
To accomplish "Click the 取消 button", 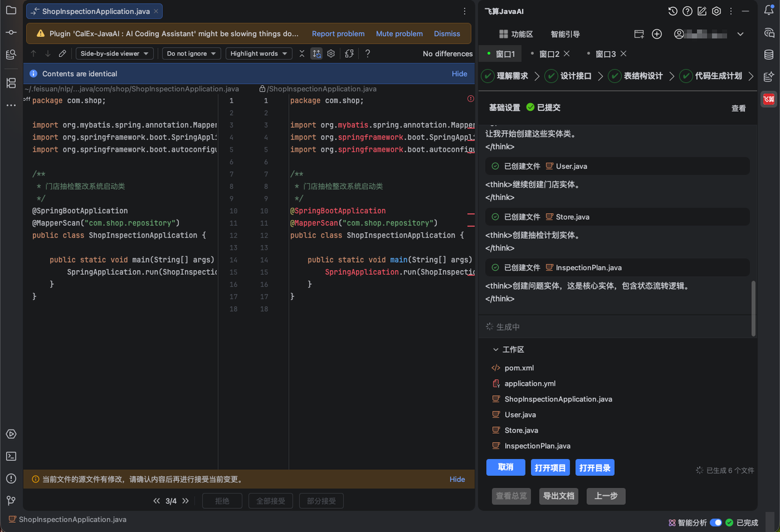I will click(x=506, y=467).
